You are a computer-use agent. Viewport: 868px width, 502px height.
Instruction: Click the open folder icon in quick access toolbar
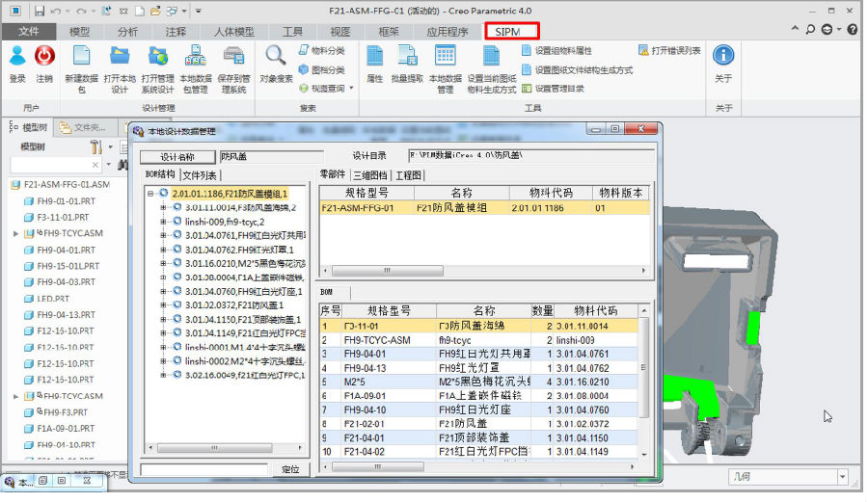click(x=155, y=11)
